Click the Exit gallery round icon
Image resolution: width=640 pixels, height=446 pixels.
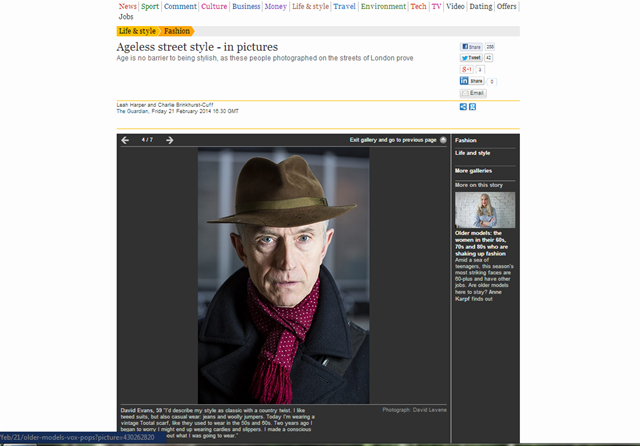[443, 140]
